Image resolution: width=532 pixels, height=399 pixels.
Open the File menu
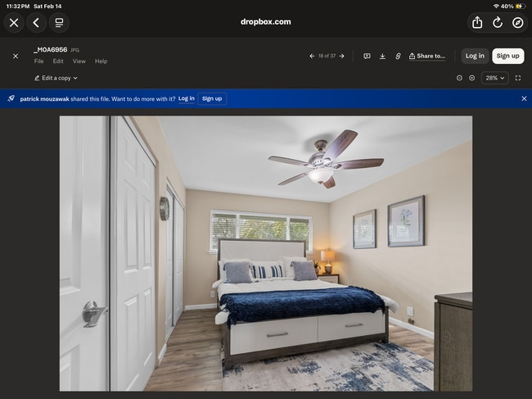[x=38, y=61]
